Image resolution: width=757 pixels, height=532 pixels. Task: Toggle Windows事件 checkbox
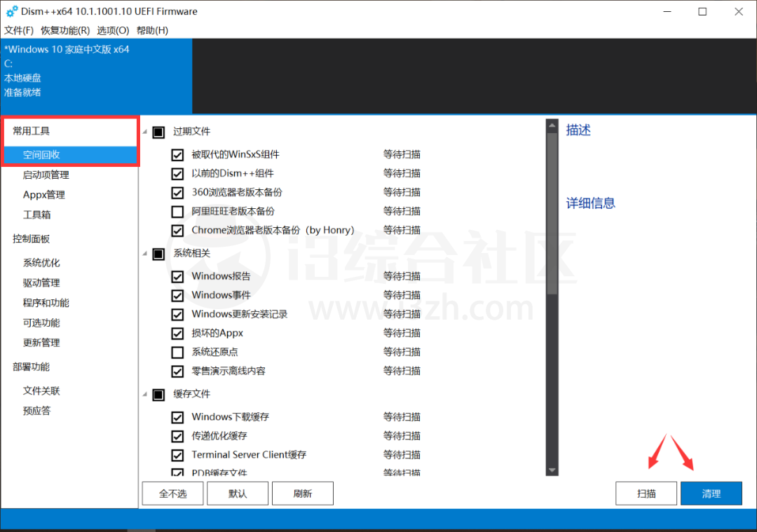[177, 296]
